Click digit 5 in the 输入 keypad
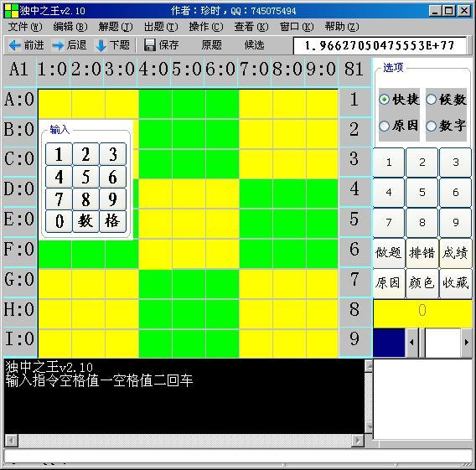This screenshot has height=470, width=476. pos(85,177)
